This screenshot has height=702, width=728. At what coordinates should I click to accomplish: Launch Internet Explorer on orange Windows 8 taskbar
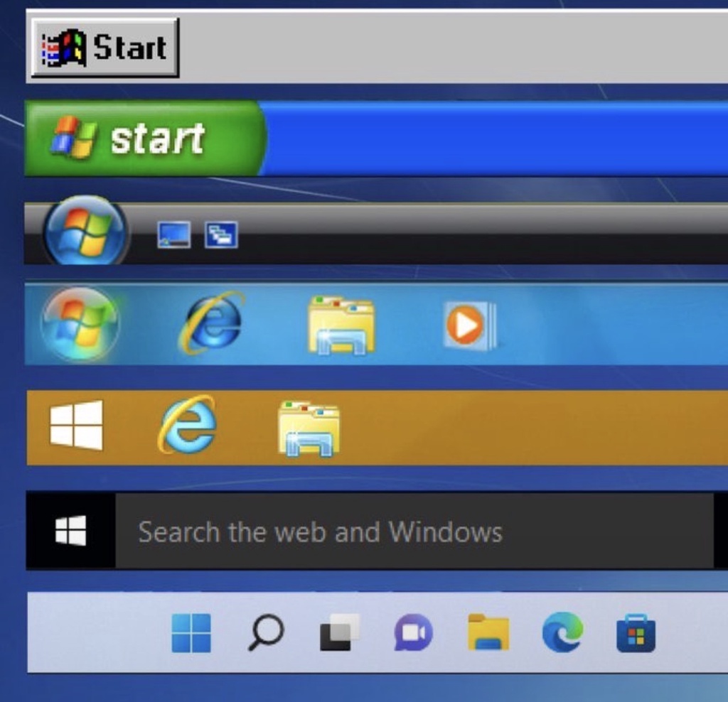coord(188,424)
